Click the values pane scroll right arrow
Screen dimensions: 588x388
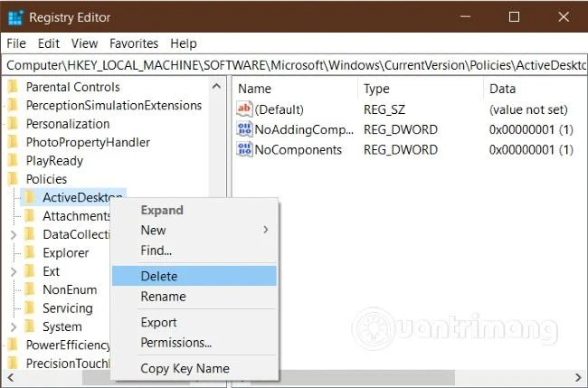click(578, 377)
